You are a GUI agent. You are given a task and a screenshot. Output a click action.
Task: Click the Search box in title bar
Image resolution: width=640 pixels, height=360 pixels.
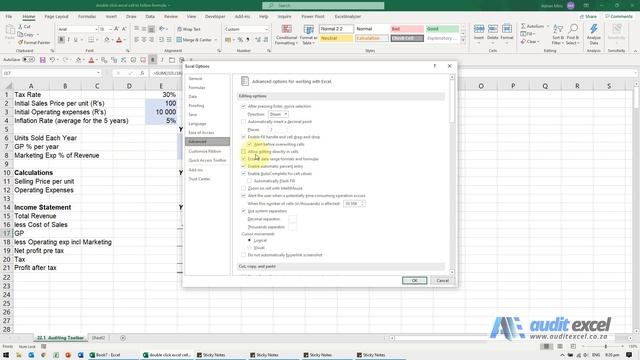[323, 5]
